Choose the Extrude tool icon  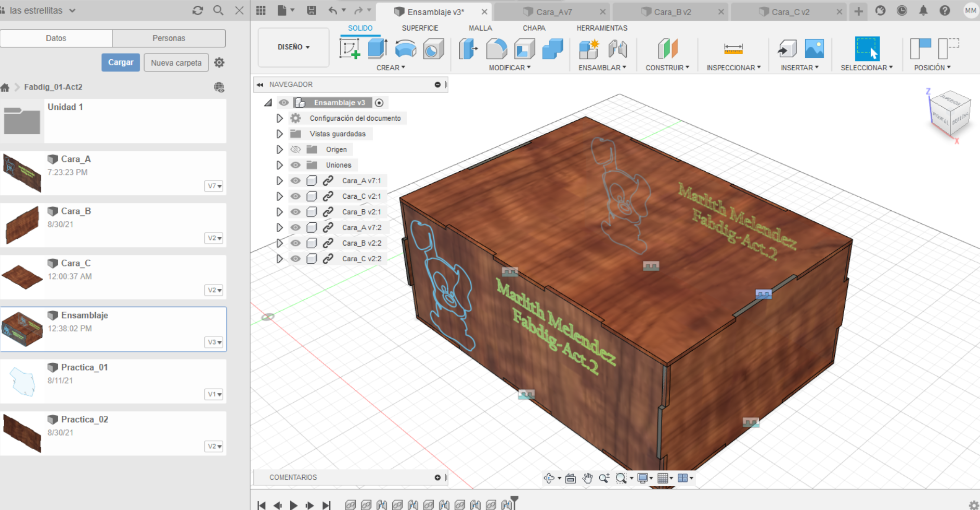pos(378,49)
